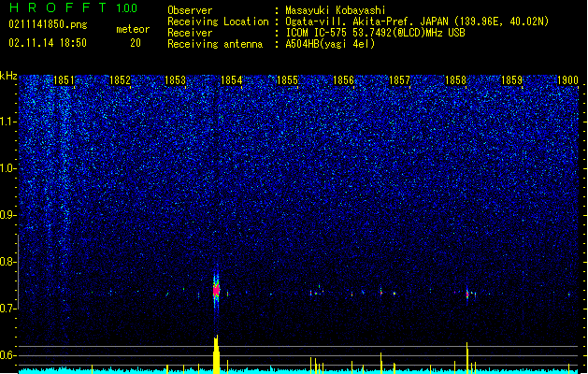Click the 1854 time marker
This screenshot has width=588, height=374.
[x=232, y=80]
